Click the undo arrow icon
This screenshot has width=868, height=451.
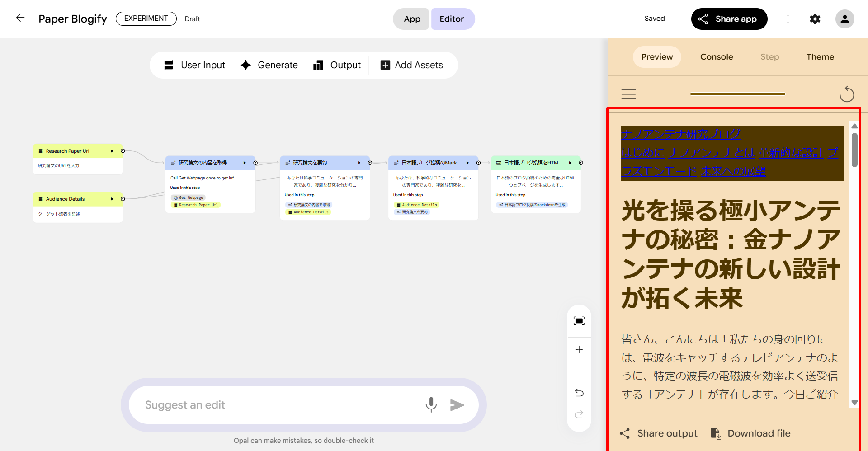click(x=579, y=393)
